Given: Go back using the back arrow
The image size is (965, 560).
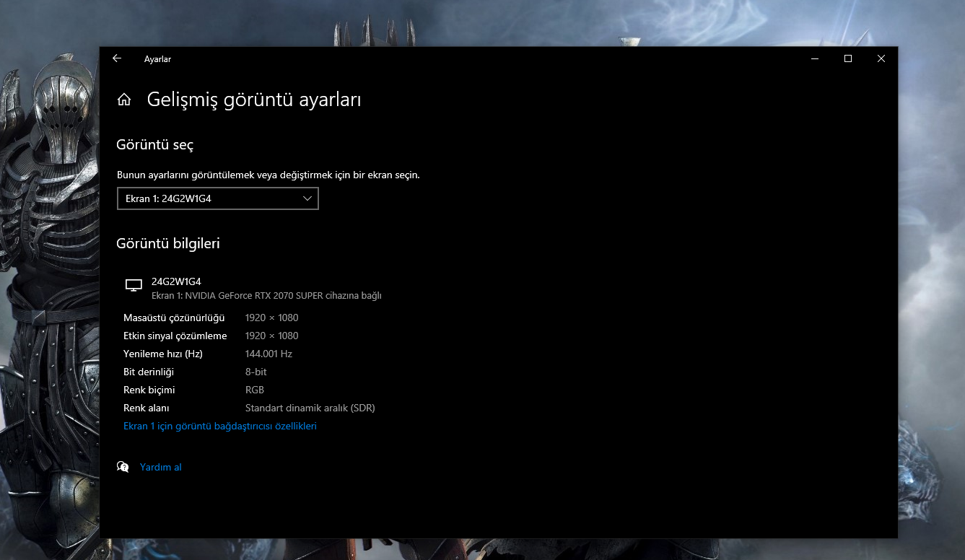Looking at the screenshot, I should point(117,58).
